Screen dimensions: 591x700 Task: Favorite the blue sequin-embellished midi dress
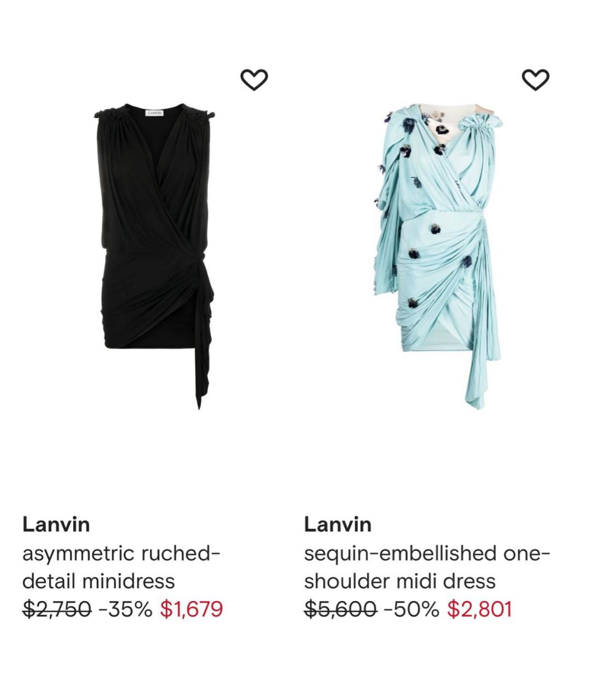(x=536, y=80)
